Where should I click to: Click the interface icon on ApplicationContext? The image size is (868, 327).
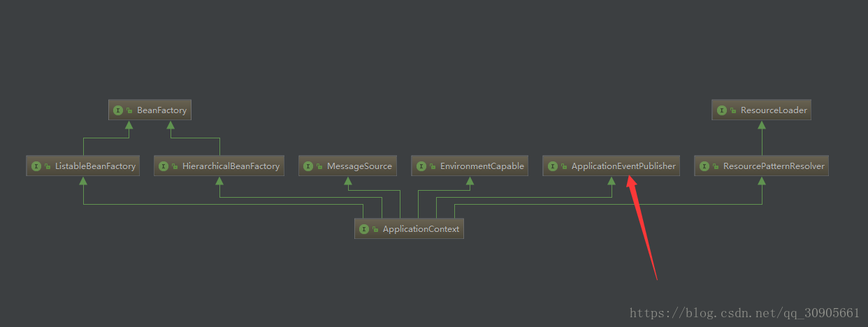coord(364,229)
